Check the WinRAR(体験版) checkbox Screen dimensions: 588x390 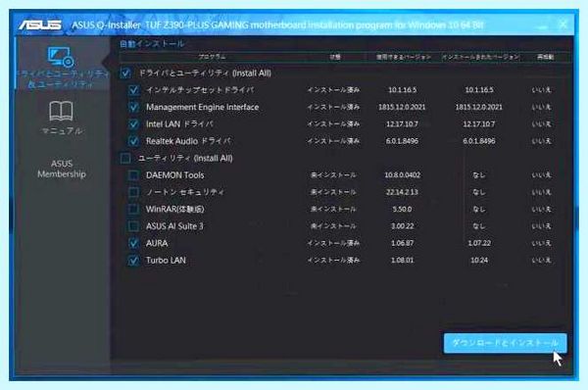[x=133, y=209]
